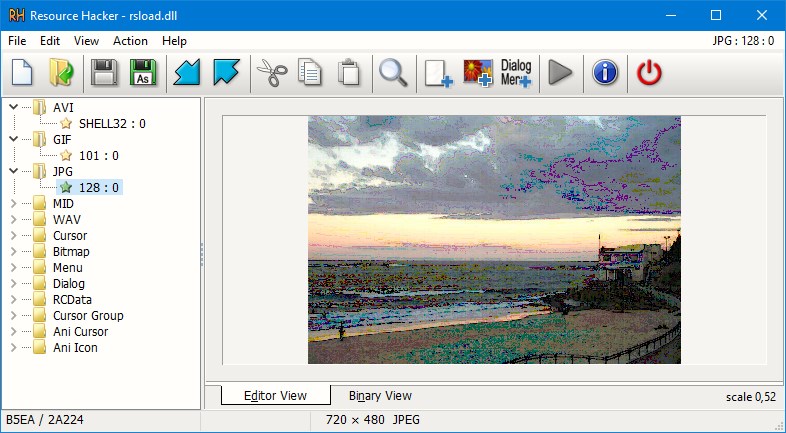
Task: Collapse the AVI tree node
Action: coord(14,107)
